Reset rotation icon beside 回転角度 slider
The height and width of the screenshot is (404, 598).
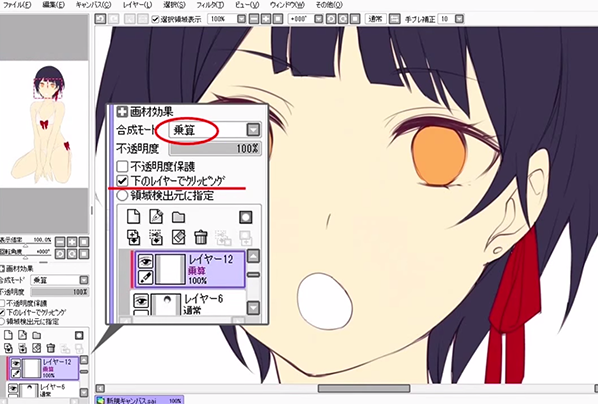(x=84, y=254)
